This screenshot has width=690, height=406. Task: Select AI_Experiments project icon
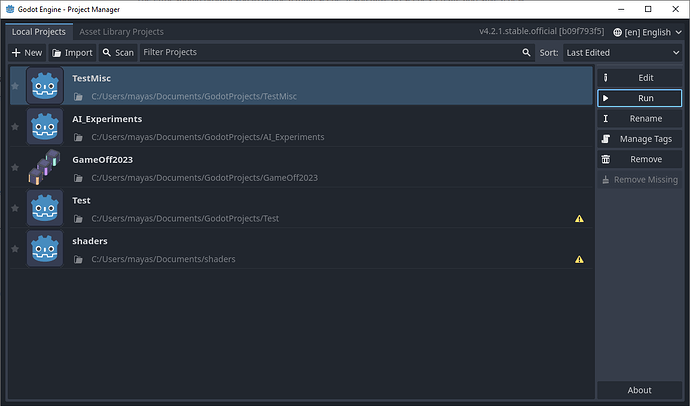[45, 127]
